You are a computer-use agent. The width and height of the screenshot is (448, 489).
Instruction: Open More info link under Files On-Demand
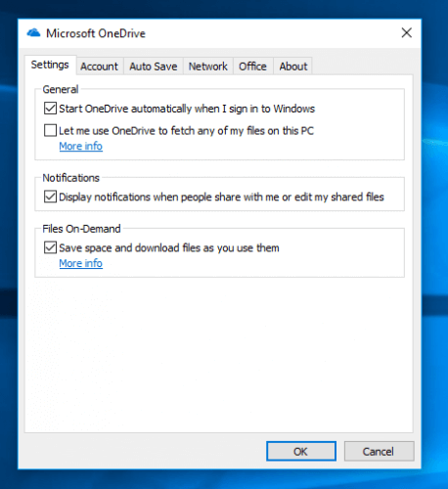[81, 263]
